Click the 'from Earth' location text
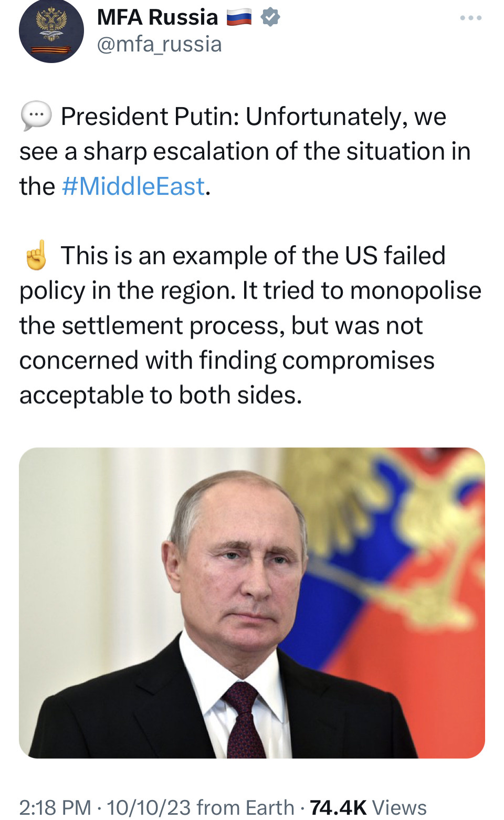 [246, 807]
